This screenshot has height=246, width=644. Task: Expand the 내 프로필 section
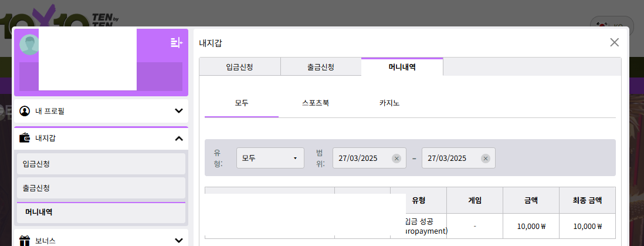click(x=179, y=111)
